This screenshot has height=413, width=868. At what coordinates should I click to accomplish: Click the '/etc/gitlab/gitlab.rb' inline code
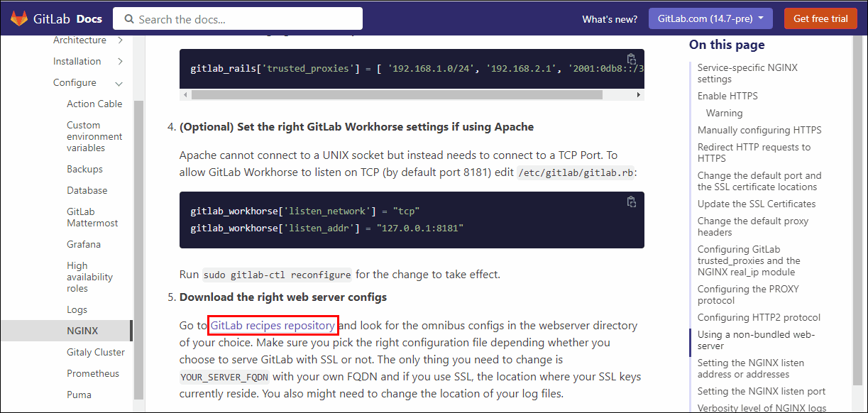[x=576, y=172]
